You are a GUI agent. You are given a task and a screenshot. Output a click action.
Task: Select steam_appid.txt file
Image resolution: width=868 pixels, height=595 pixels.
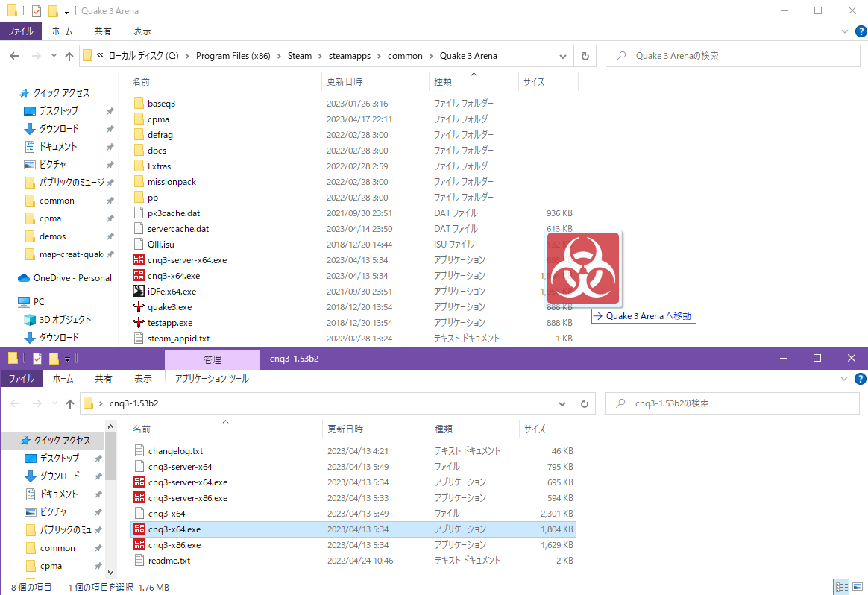(x=178, y=339)
